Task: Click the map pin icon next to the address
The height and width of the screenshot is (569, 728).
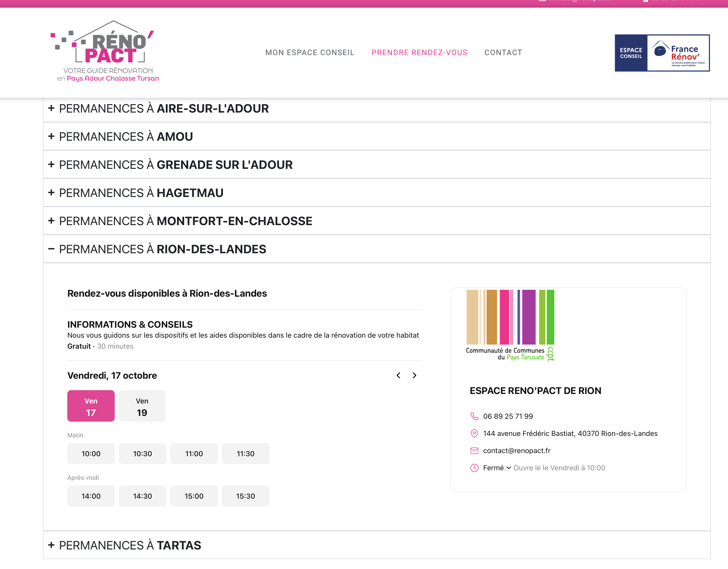Action: coord(474,433)
